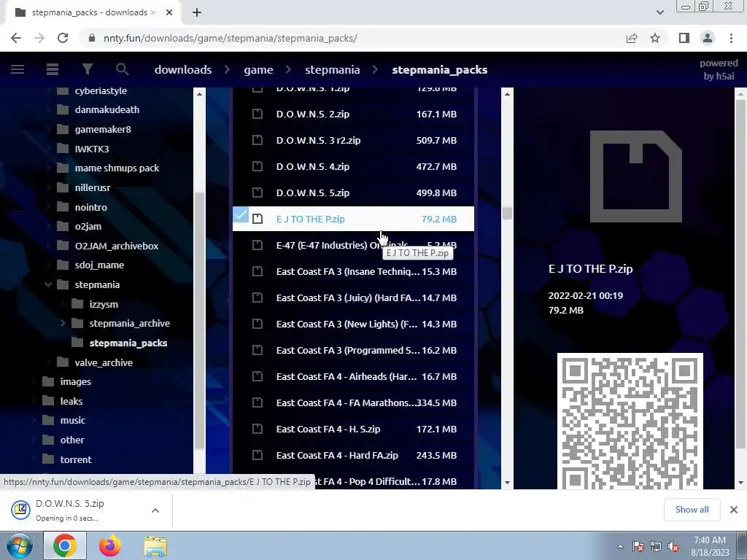The height and width of the screenshot is (560, 747).
Task: Go to stepmania breadcrumb
Action: click(332, 69)
